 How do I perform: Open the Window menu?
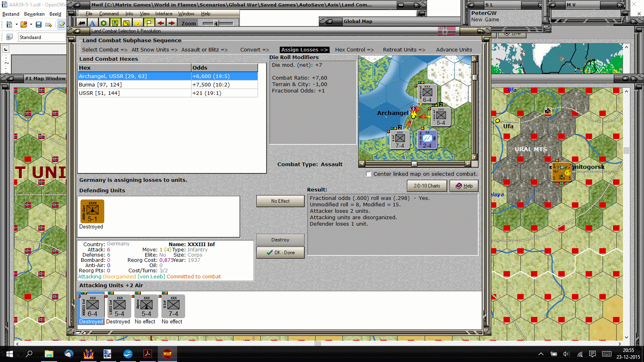click(186, 14)
